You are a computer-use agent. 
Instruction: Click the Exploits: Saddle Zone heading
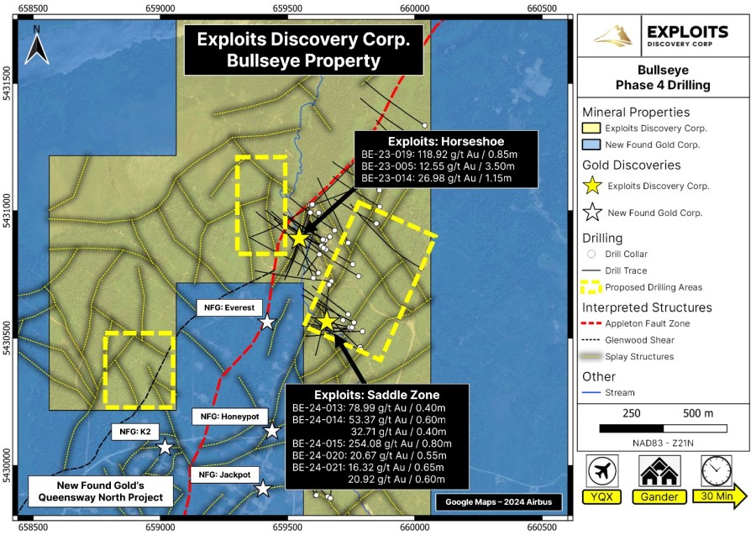pyautogui.click(x=377, y=396)
